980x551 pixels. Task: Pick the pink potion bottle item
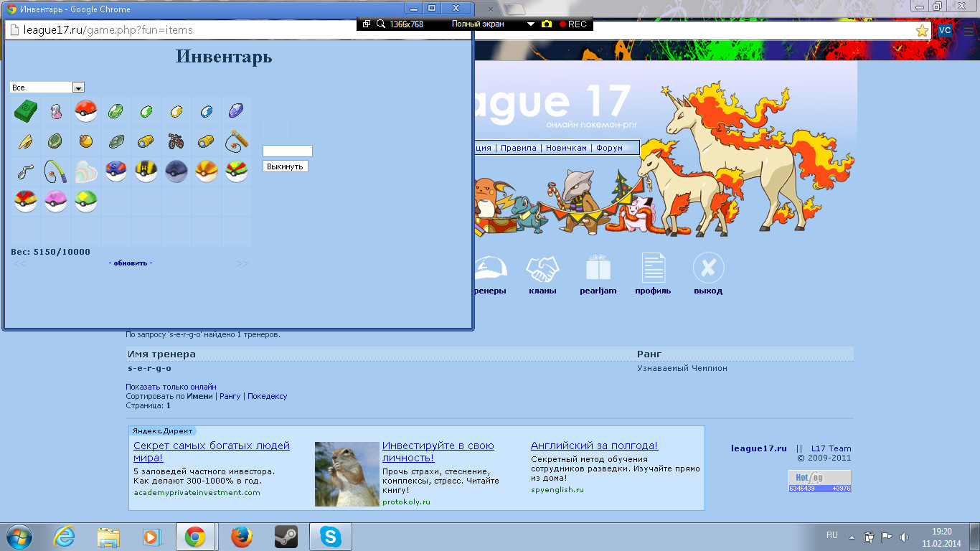point(56,111)
